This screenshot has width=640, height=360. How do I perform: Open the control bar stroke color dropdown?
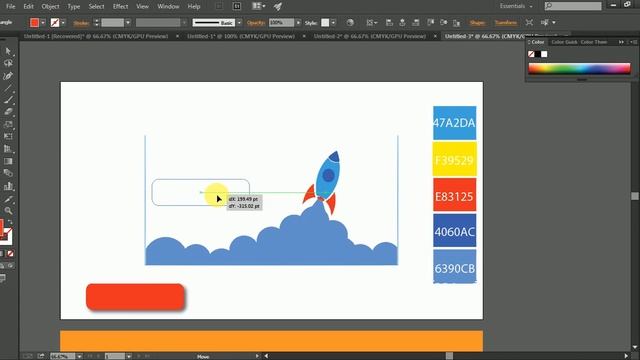(63, 23)
